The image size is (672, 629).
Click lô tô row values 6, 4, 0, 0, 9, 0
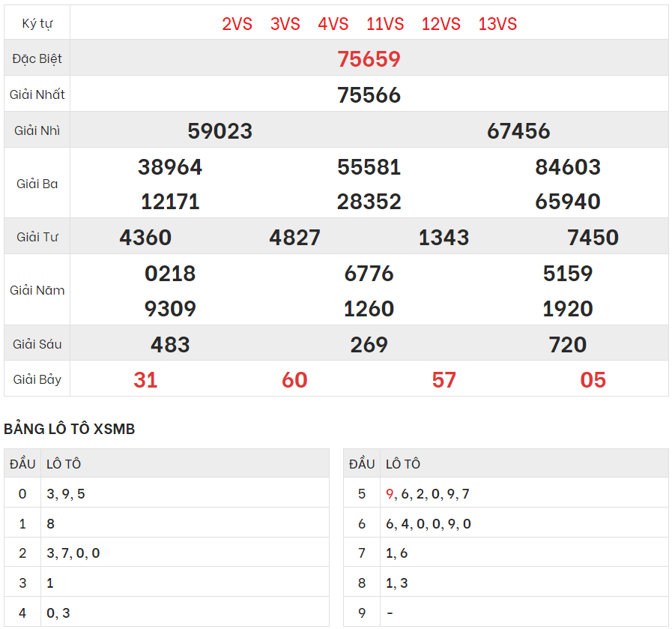coord(428,524)
